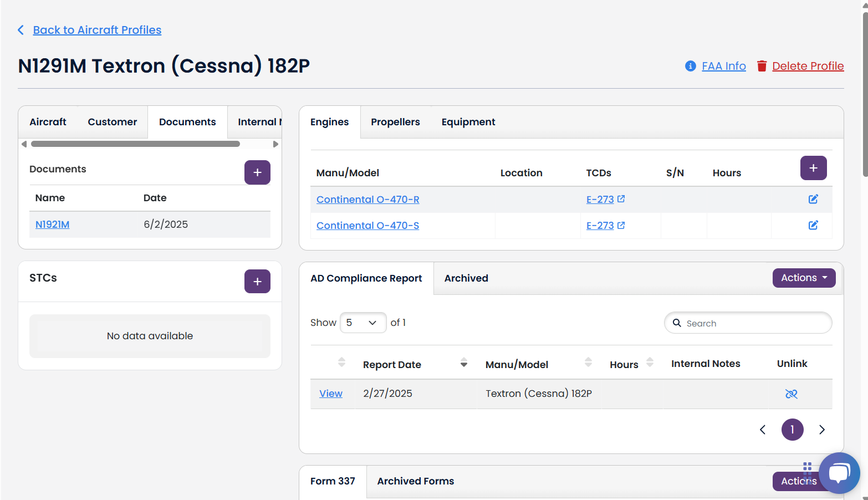This screenshot has height=500, width=868.
Task: Sort by the first column arrows
Action: tap(341, 363)
